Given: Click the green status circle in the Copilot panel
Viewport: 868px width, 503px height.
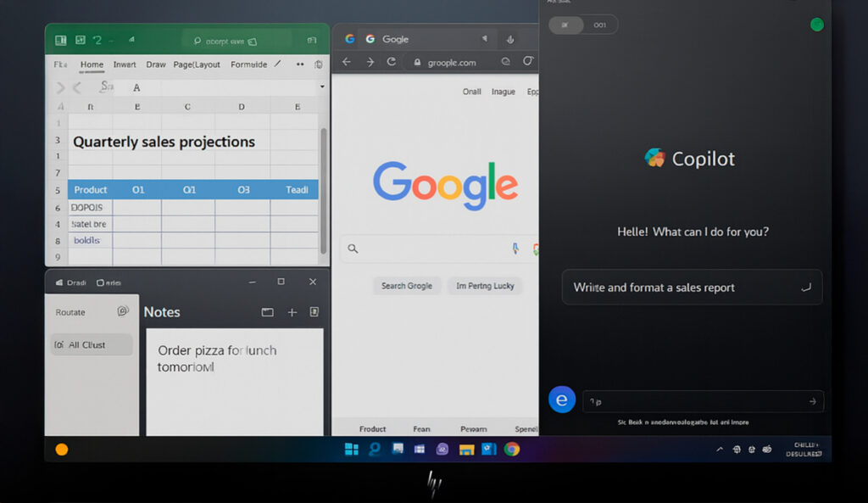Looking at the screenshot, I should point(816,25).
